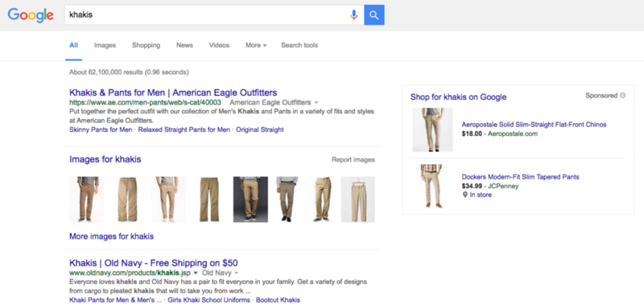Open khakis on hanger thumbnail
This screenshot has height=308, width=644.
[x=358, y=199]
